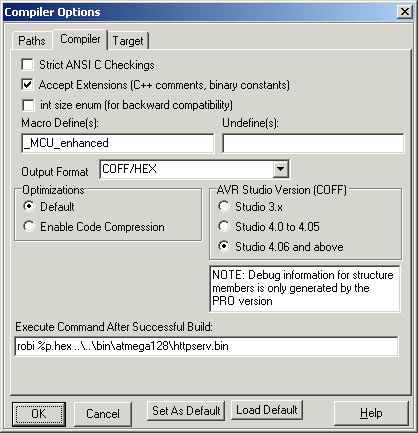The image size is (418, 433).
Task: Choose Studio 4.0 to 4.05 option
Action: [224, 226]
